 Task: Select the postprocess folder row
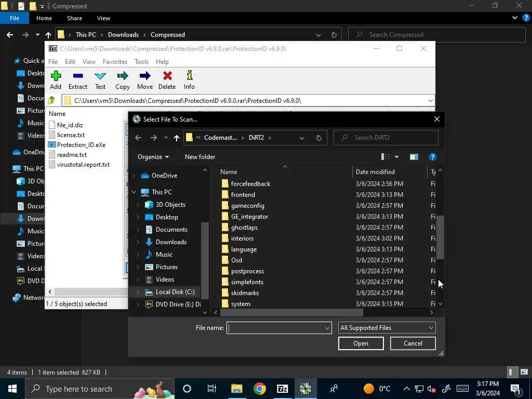[x=247, y=271]
